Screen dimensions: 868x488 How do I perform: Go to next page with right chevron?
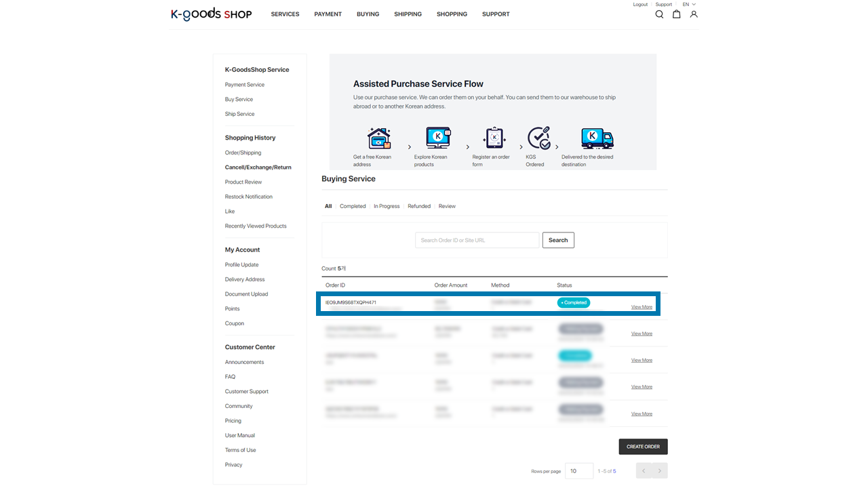(660, 471)
